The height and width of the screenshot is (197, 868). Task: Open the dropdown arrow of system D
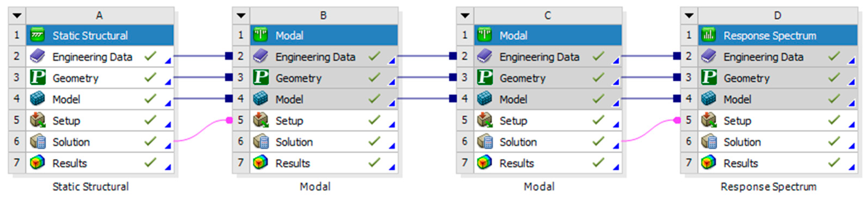(x=689, y=15)
